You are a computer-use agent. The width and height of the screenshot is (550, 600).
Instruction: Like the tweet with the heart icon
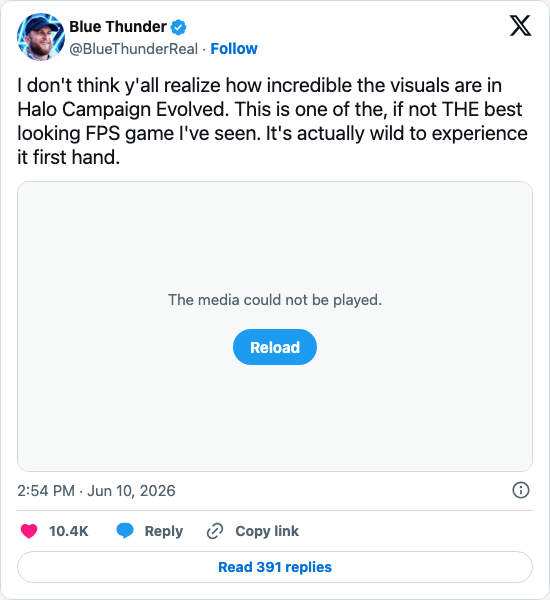(x=29, y=531)
